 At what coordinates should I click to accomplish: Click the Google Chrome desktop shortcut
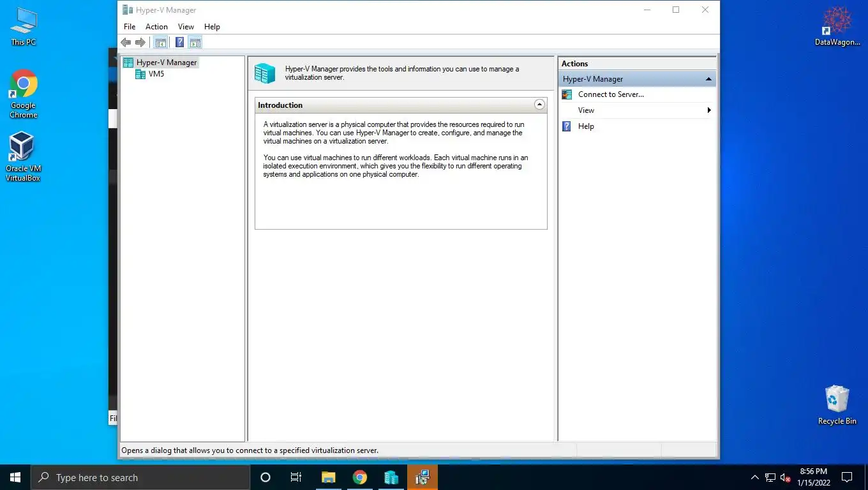(24, 94)
